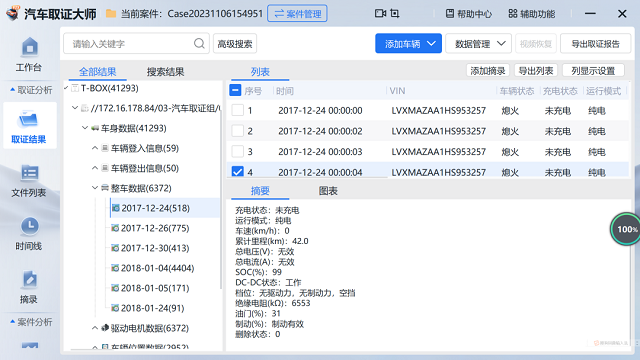Open the 添加车辆 dropdown arrow
640x360 pixels.
[431, 43]
